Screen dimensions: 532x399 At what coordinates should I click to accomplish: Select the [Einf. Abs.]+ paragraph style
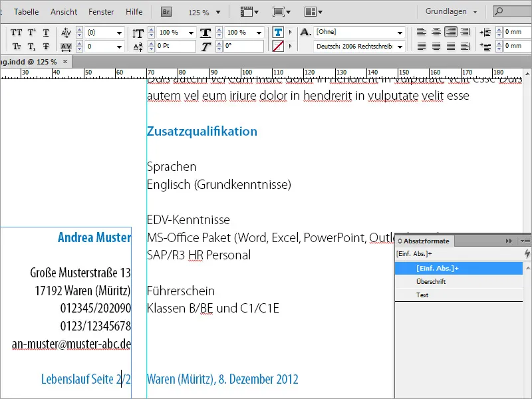[459, 268]
